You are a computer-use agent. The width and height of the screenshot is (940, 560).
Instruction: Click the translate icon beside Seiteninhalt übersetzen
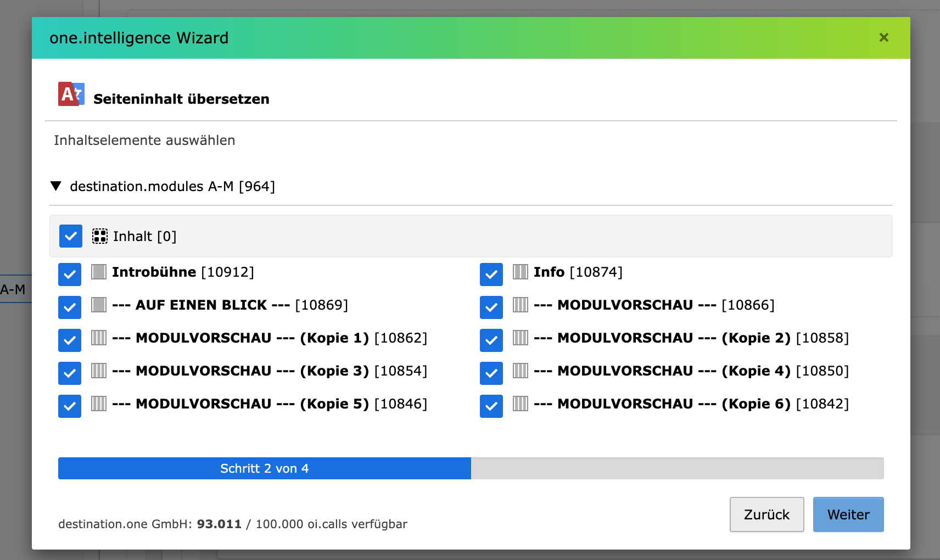pyautogui.click(x=71, y=94)
